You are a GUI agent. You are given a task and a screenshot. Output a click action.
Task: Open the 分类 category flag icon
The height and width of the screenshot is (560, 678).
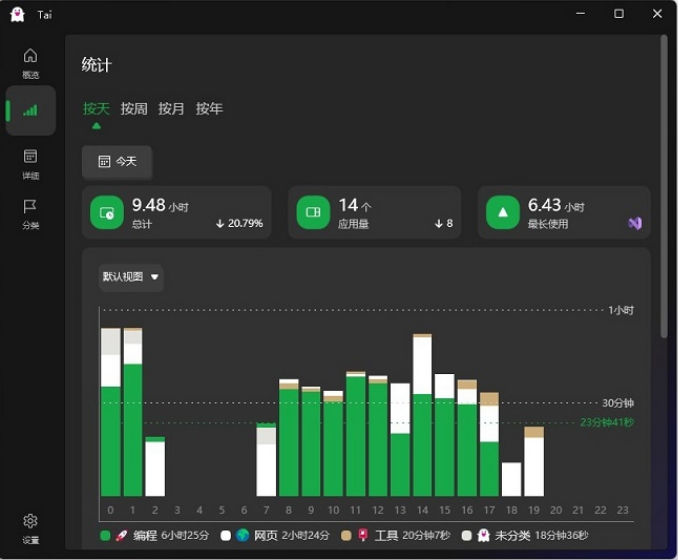tap(30, 212)
